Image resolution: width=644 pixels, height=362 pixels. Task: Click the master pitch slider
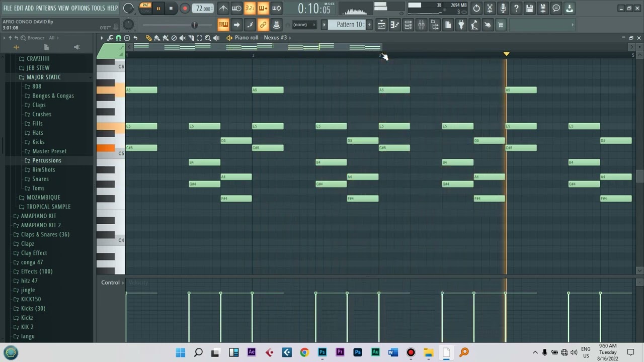(128, 25)
